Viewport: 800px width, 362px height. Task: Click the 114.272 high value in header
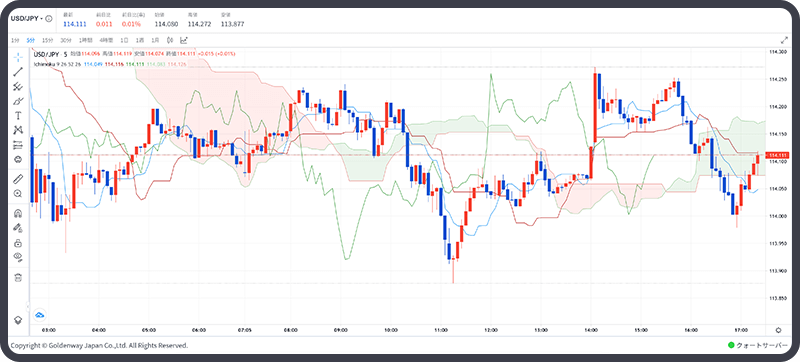point(199,24)
